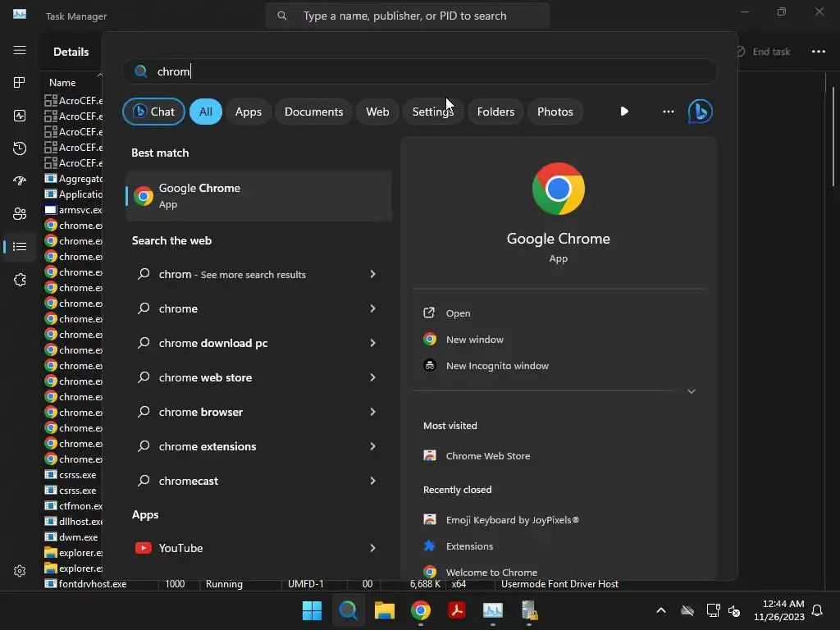This screenshot has height=630, width=840.
Task: Select the Documents search filter
Action: [313, 112]
